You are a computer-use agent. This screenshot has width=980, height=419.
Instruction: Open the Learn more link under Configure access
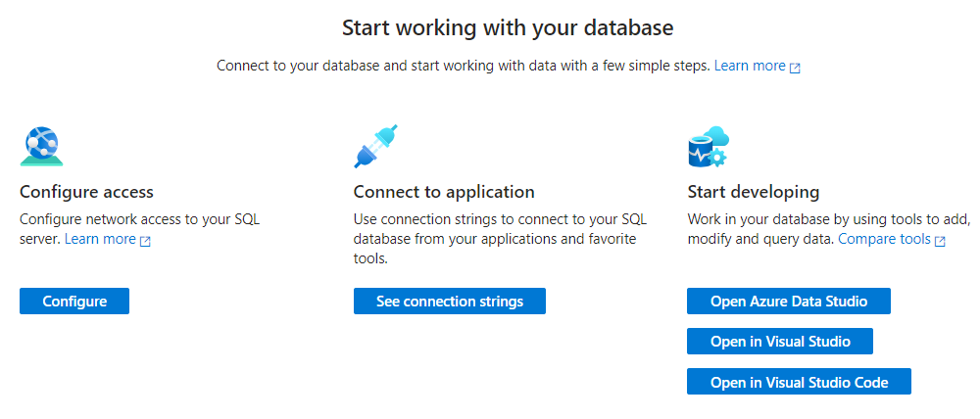pyautogui.click(x=100, y=239)
